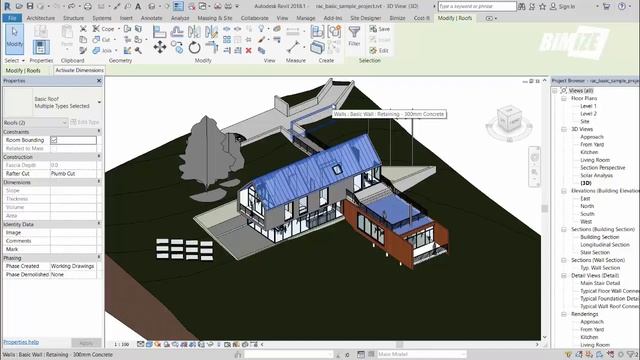Screen dimensions: 640x360
Task: Click the Copy tool icon
Action: 177,47
